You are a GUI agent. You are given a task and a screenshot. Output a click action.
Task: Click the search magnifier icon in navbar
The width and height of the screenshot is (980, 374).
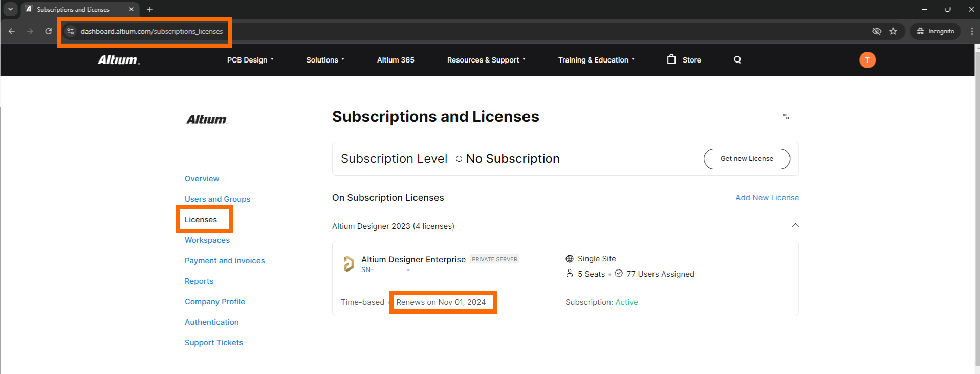point(737,60)
